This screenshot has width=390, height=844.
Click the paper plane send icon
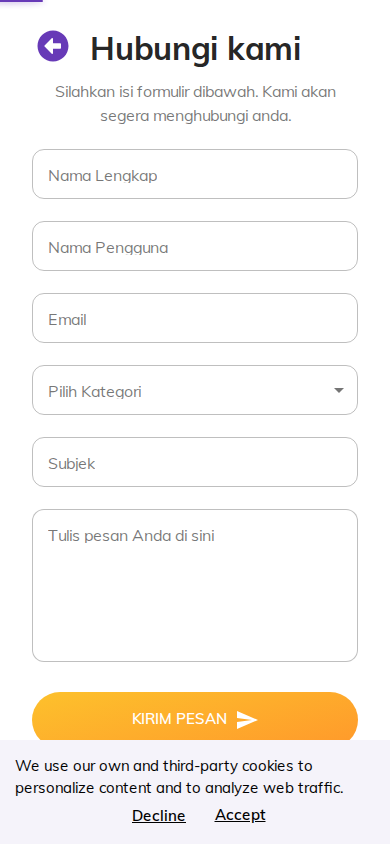click(x=247, y=720)
